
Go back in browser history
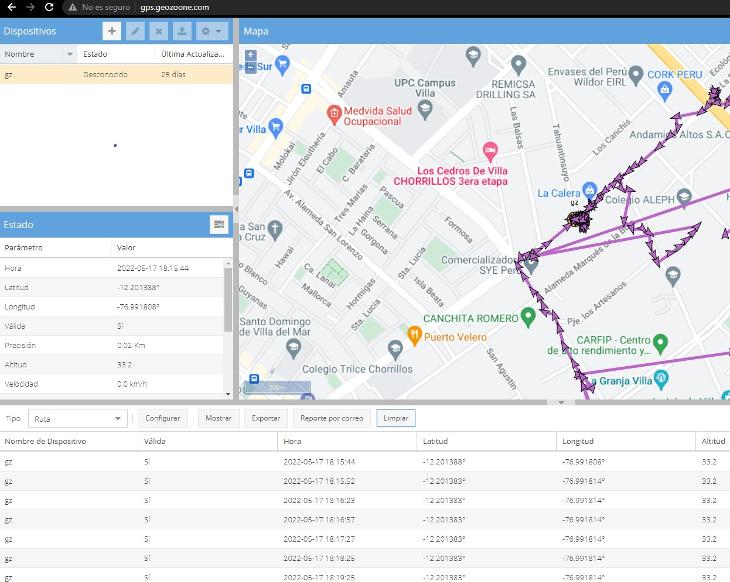click(x=12, y=7)
